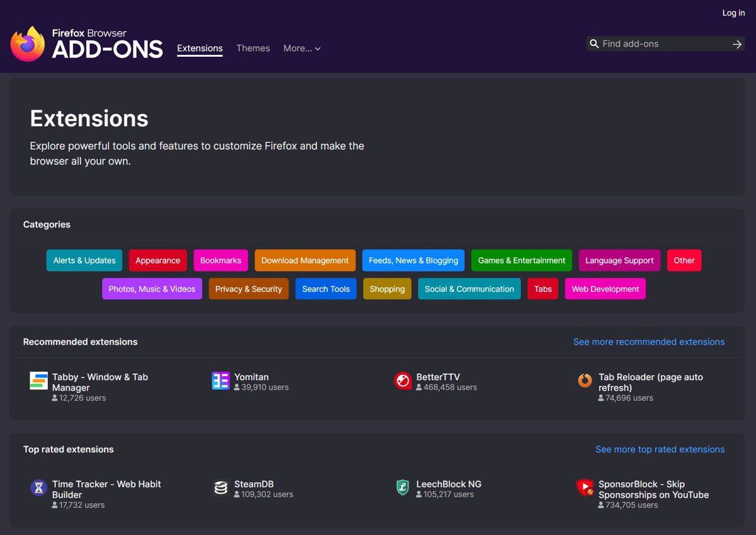
Task: Open the BetterTTV extension page
Action: pyautogui.click(x=438, y=377)
